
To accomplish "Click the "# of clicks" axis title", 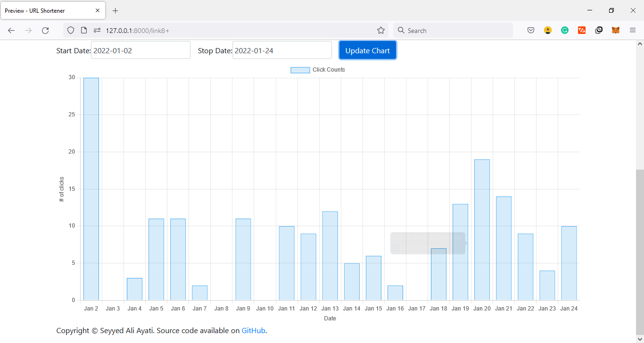I will click(61, 189).
